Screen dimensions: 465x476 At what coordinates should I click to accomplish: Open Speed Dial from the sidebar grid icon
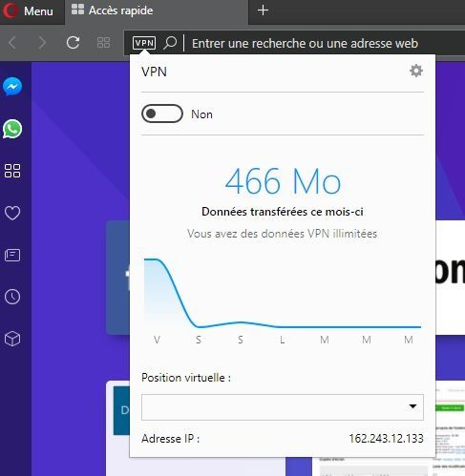pos(12,171)
